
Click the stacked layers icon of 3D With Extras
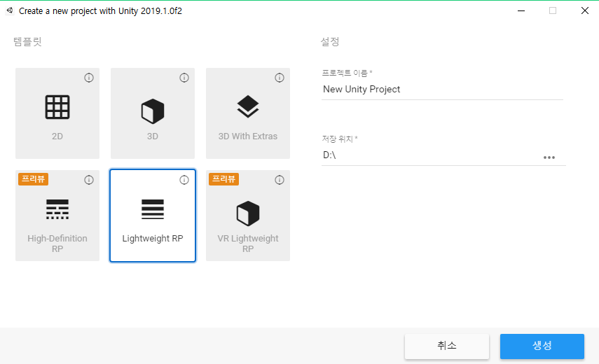pyautogui.click(x=248, y=106)
